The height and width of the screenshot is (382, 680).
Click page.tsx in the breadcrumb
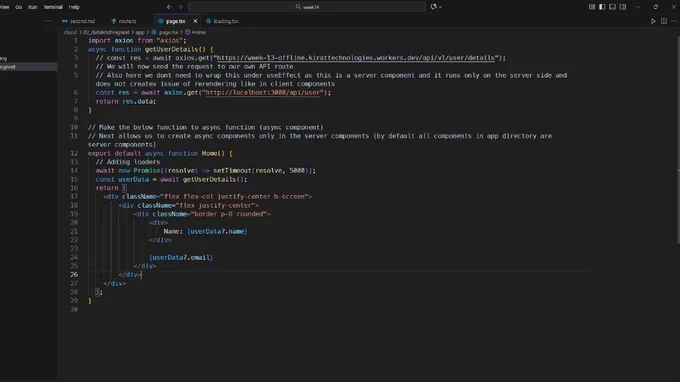pyautogui.click(x=168, y=32)
